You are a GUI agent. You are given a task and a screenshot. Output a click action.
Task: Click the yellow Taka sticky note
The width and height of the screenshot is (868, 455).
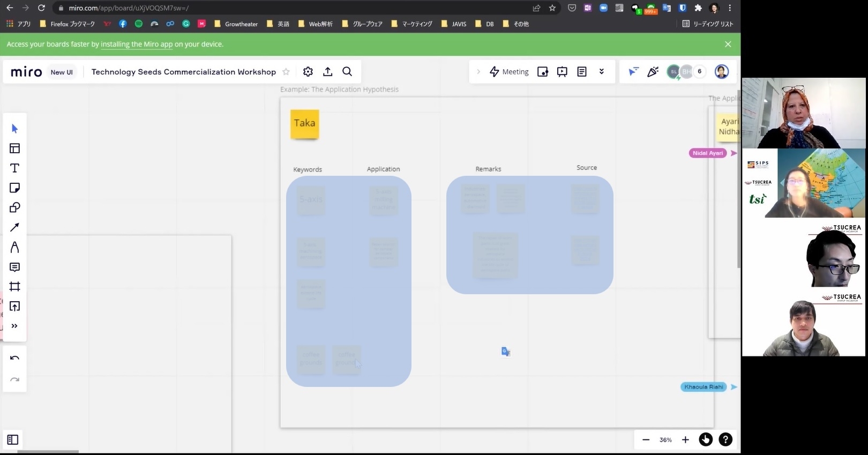[304, 124]
